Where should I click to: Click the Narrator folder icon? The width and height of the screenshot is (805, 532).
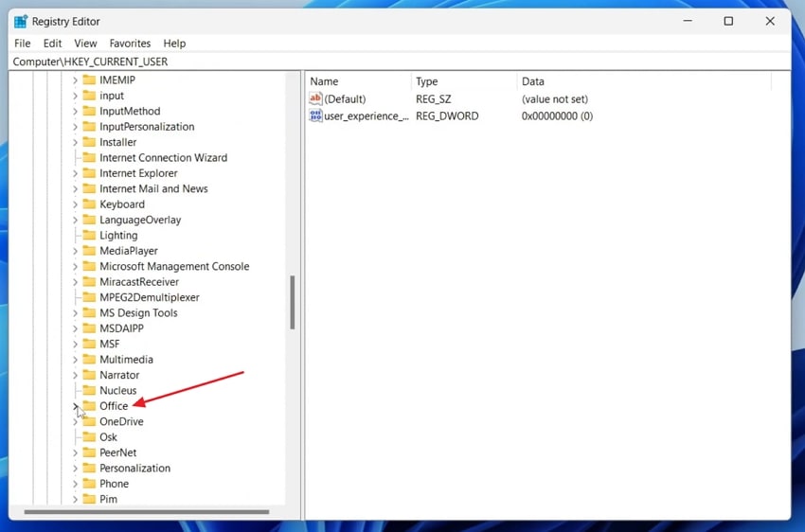[89, 375]
